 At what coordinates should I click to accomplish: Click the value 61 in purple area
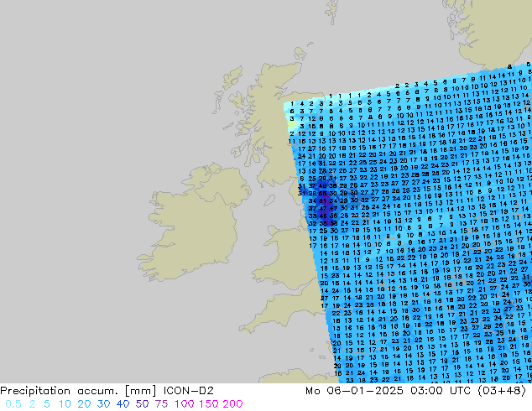click(x=323, y=201)
